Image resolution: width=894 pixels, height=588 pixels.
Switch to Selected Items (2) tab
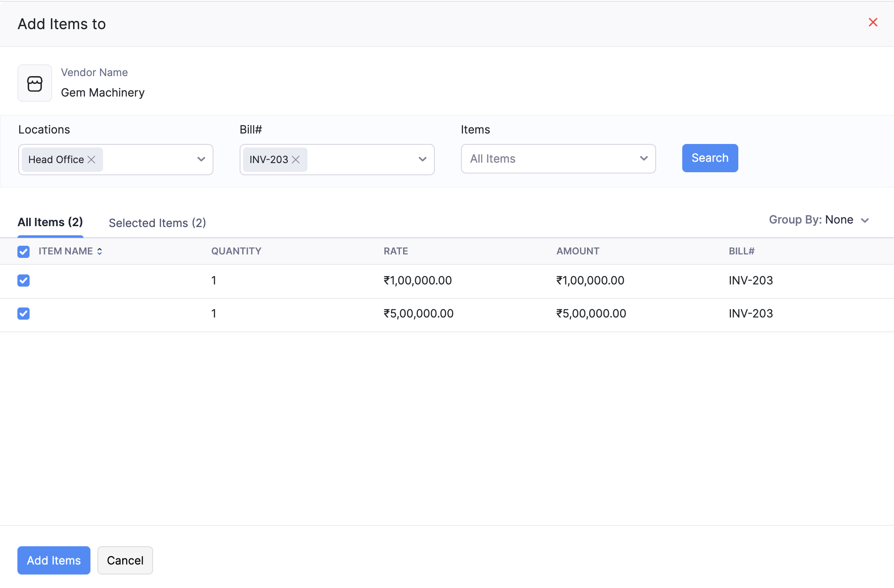click(157, 223)
